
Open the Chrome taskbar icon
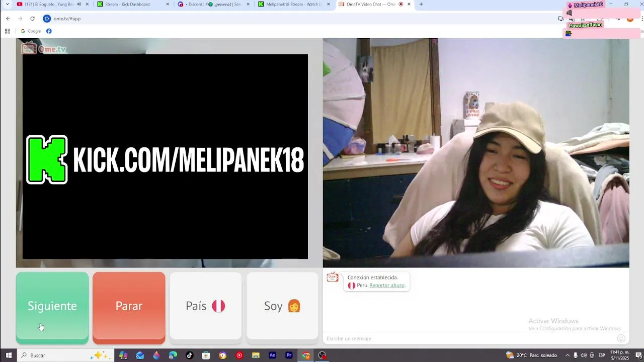point(305,355)
